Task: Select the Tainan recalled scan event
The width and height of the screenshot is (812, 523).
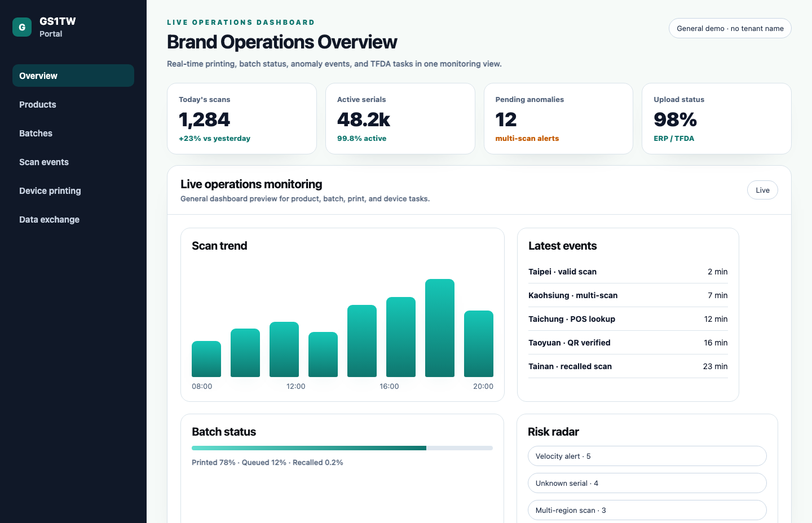Action: pyautogui.click(x=628, y=366)
